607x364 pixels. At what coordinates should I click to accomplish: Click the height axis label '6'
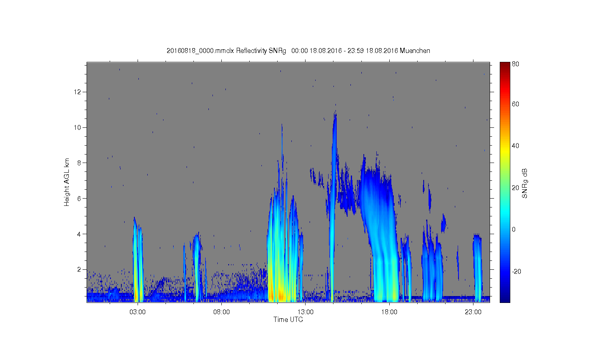(x=80, y=198)
